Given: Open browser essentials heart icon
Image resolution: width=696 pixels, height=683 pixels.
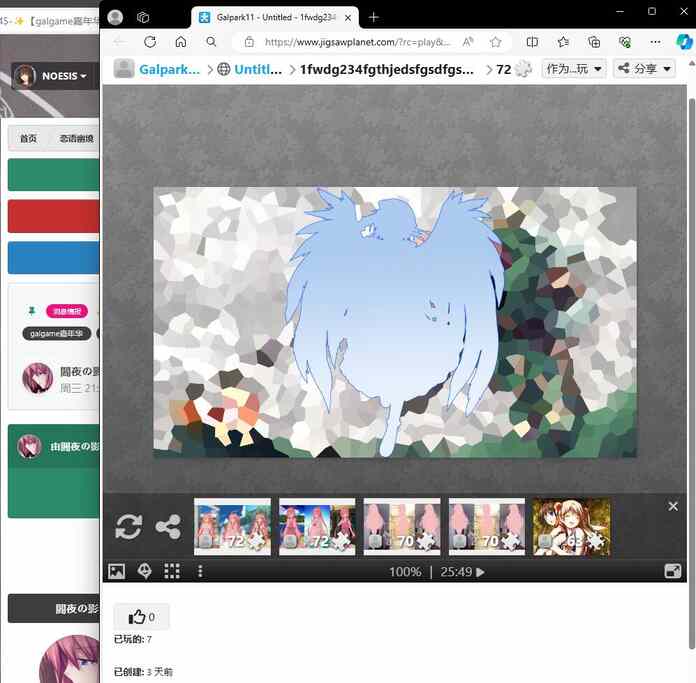Looking at the screenshot, I should coord(625,42).
